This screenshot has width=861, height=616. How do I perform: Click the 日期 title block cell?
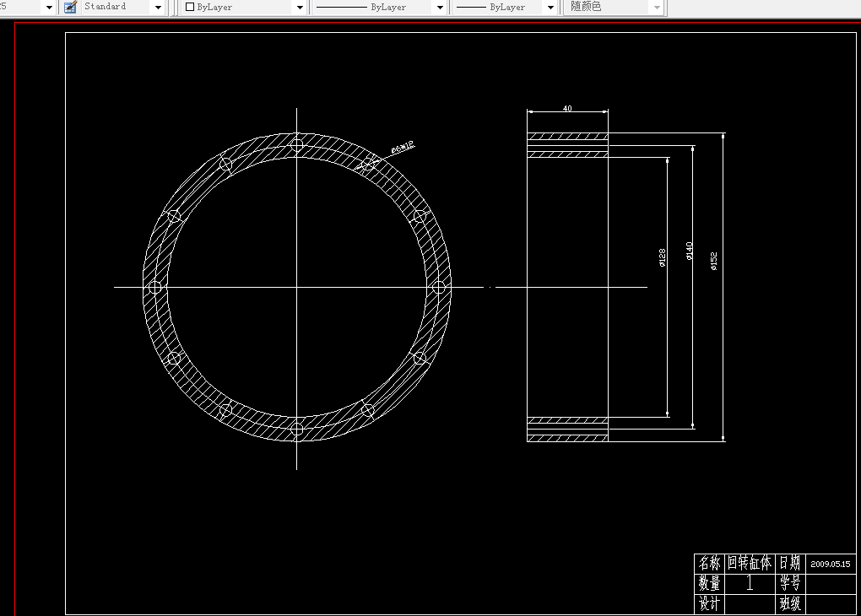click(789, 564)
